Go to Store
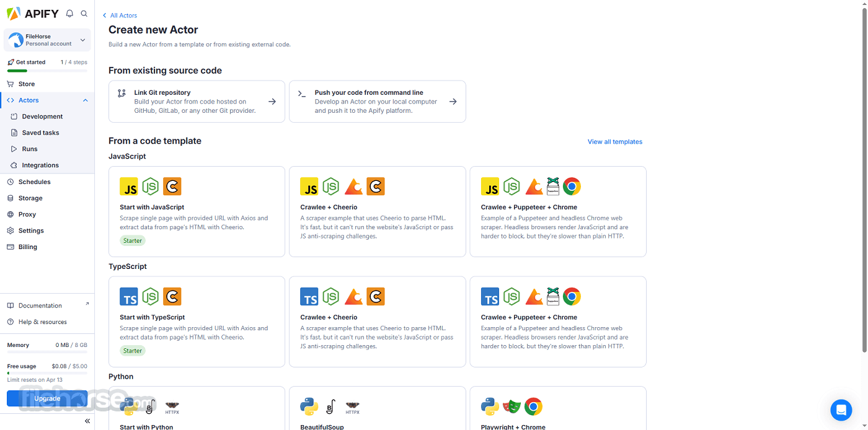Viewport: 868px width, 430px height. point(27,84)
